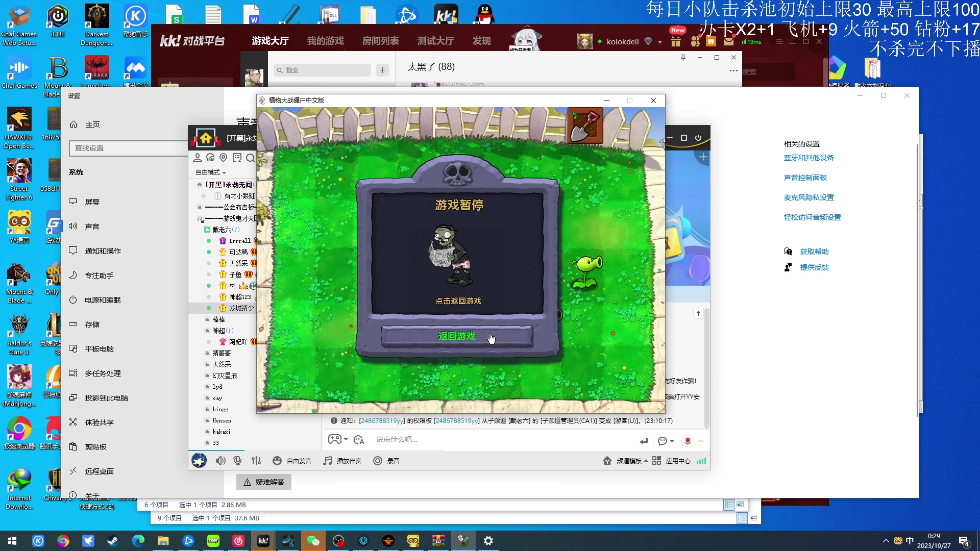Open the KK platform hamburger menu

pyautogui.click(x=779, y=41)
